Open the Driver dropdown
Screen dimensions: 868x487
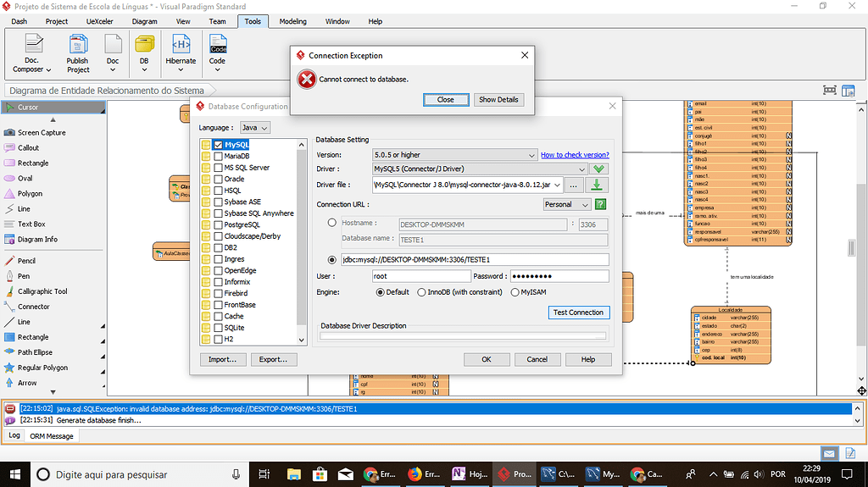[x=480, y=169]
